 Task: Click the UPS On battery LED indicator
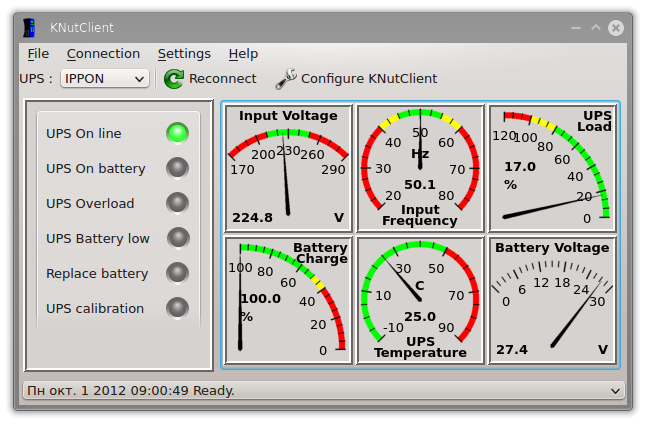point(177,168)
